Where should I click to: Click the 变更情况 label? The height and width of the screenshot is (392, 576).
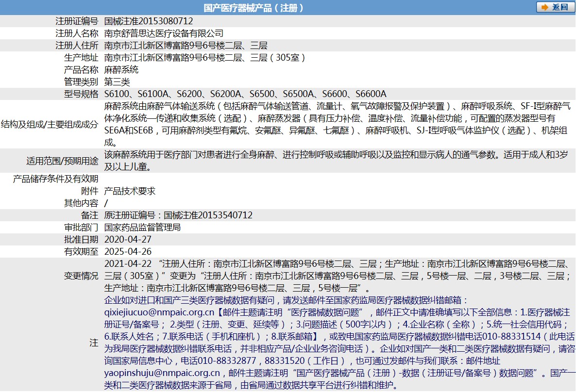click(81, 276)
